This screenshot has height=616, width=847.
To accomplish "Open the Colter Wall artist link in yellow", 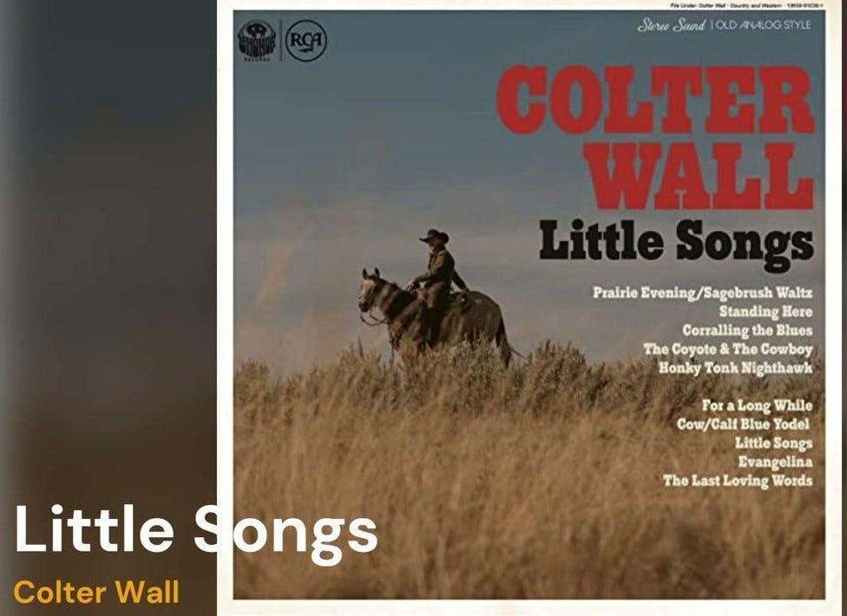I will point(96,592).
